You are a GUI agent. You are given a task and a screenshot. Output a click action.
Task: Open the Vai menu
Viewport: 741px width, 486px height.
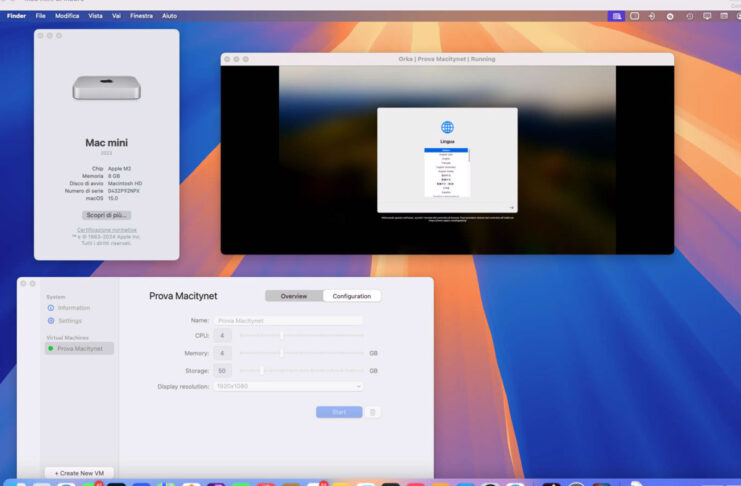tap(116, 16)
